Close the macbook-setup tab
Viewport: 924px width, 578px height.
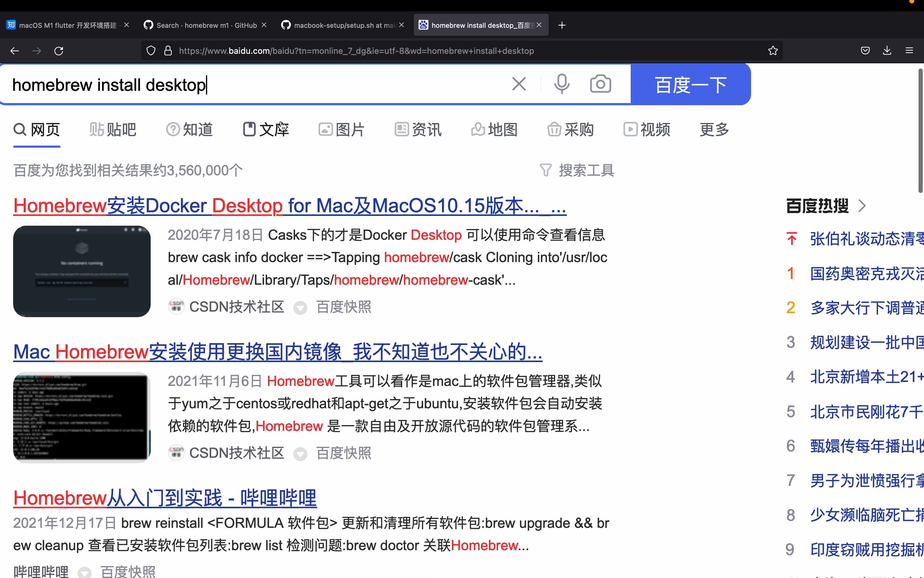pyautogui.click(x=401, y=25)
